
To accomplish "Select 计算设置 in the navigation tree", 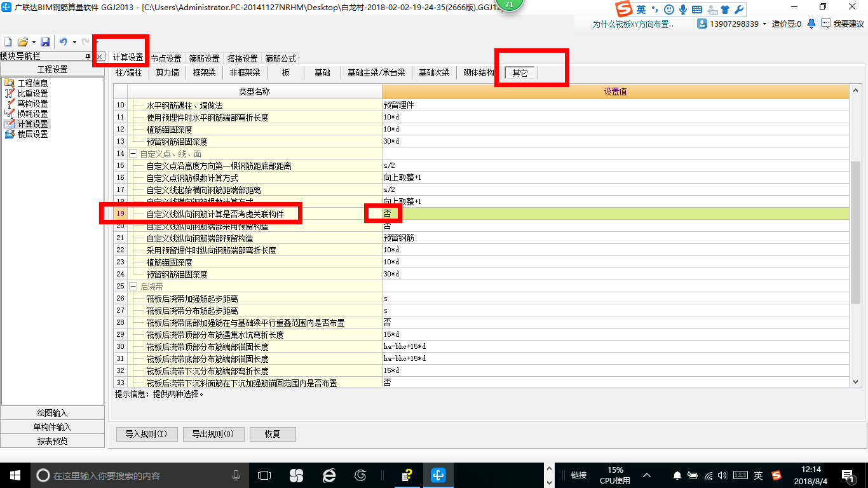I will [x=32, y=124].
